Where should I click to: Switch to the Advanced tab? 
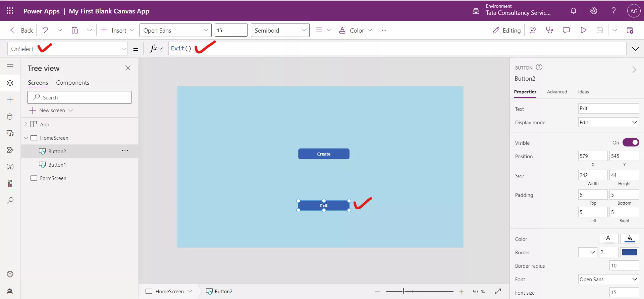(x=557, y=92)
